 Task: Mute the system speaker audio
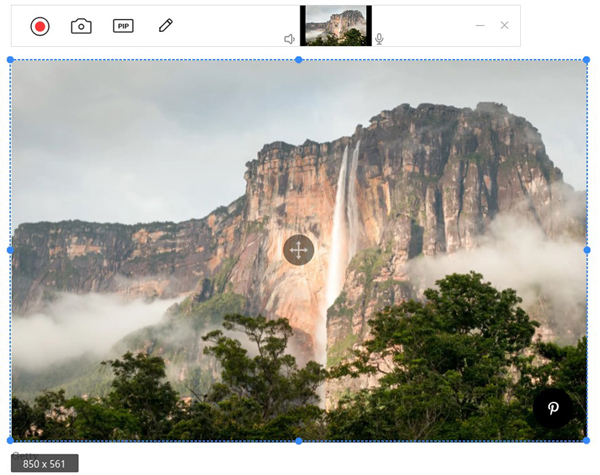click(289, 39)
